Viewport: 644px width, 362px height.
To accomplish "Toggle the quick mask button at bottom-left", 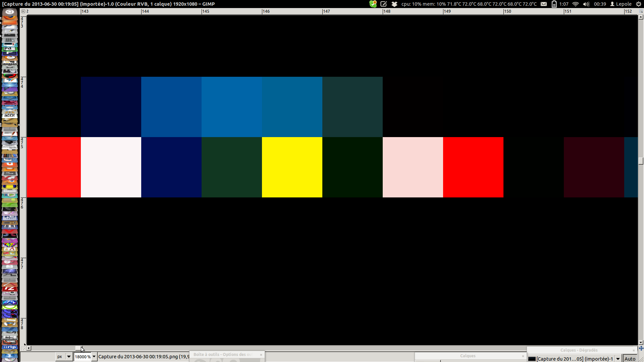I will tap(23, 348).
